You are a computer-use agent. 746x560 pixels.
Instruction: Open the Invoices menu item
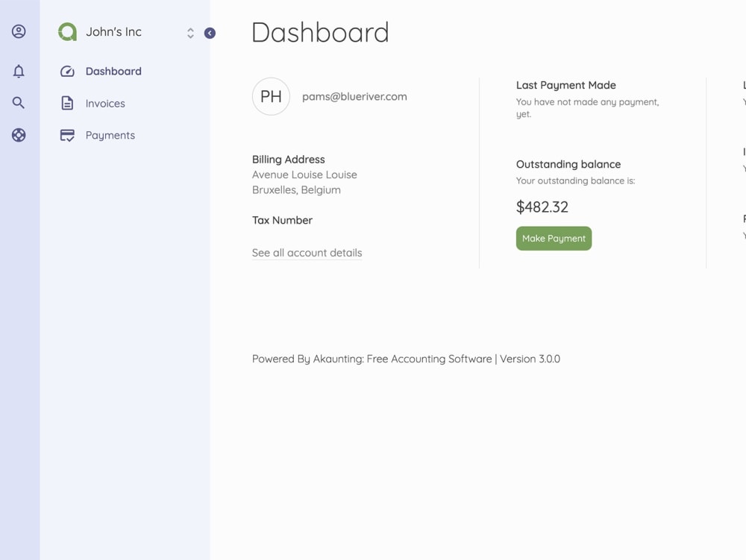click(105, 104)
